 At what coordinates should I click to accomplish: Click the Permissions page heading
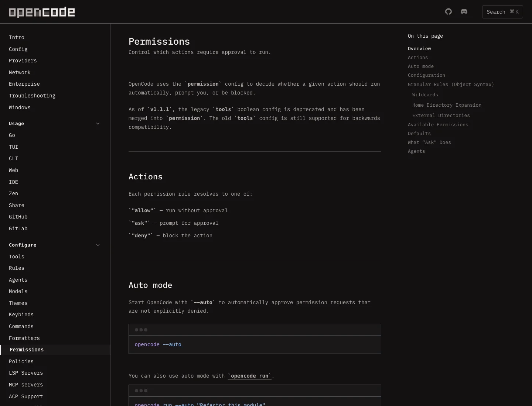pos(159,41)
